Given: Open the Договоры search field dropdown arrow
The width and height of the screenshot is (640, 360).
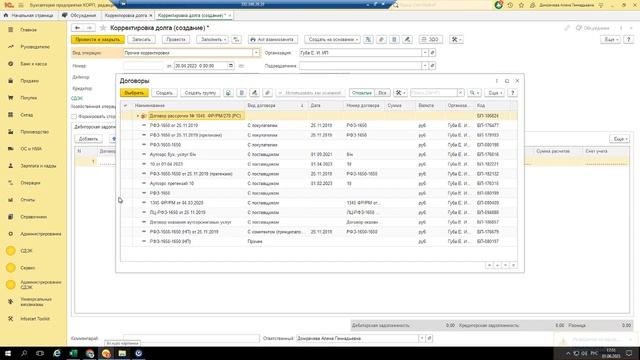Looking at the screenshot, I should coord(460,93).
